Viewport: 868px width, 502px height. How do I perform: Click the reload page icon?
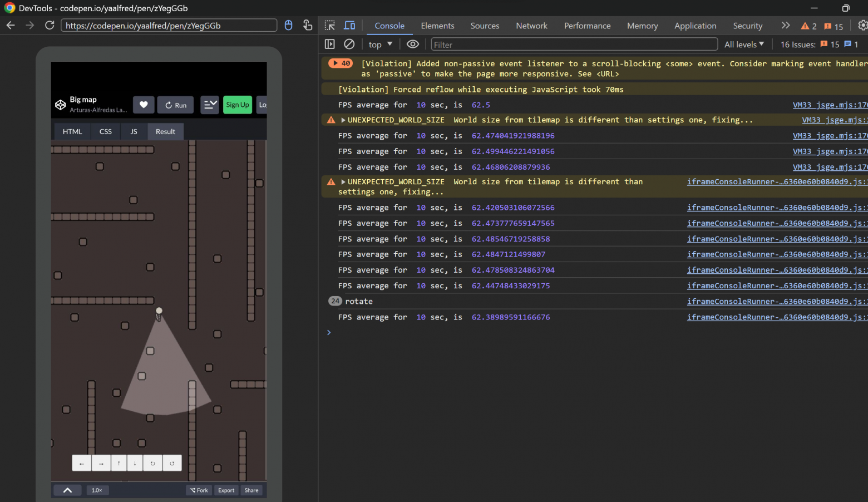click(x=50, y=26)
